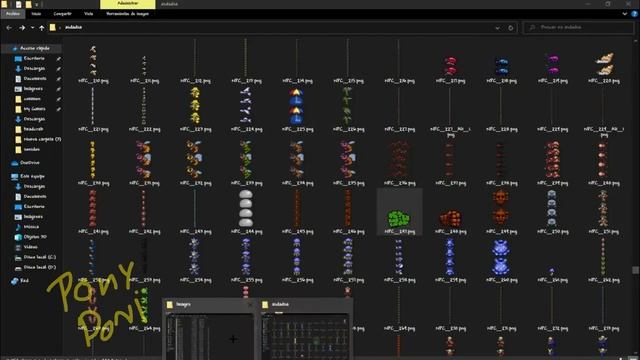Open Escritorio under quick access
Viewport: 640px width, 360px height.
point(34,58)
